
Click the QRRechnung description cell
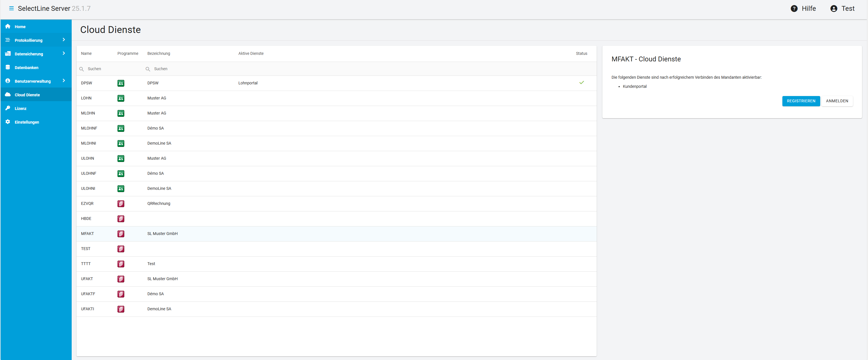(159, 204)
